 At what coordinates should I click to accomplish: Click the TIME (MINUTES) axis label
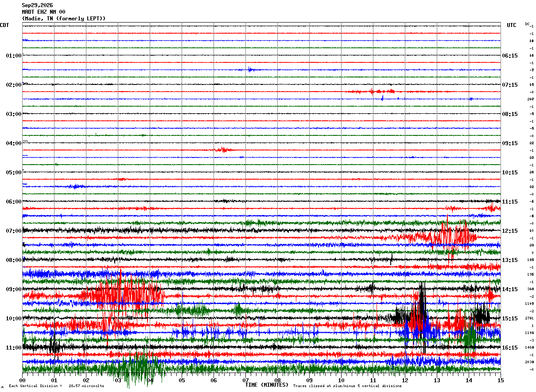pos(267,385)
